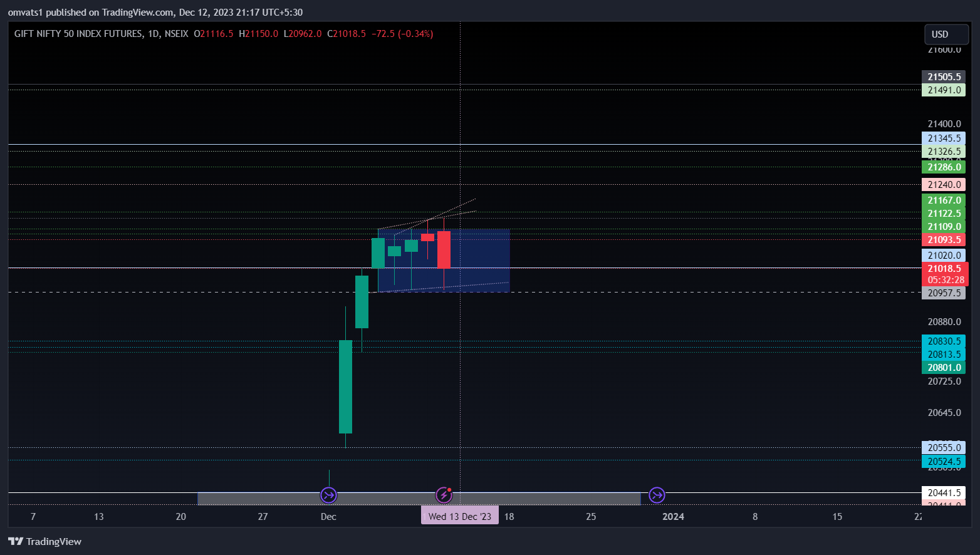Click the TradingView logo at the bottom left
The width and height of the screenshot is (980, 555).
pos(44,541)
